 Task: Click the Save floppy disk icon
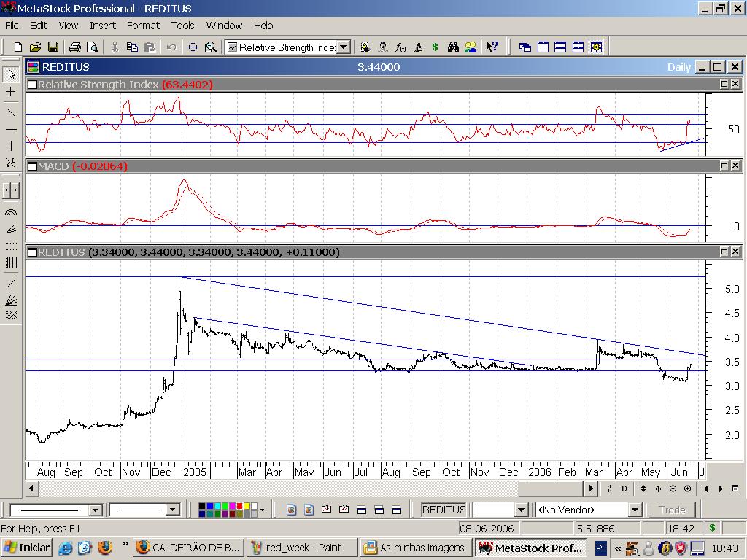click(53, 47)
